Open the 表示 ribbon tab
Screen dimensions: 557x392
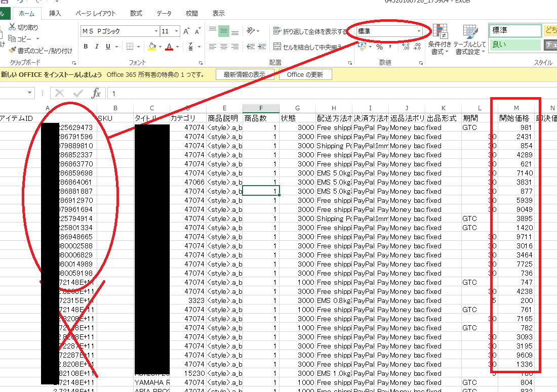click(x=218, y=14)
